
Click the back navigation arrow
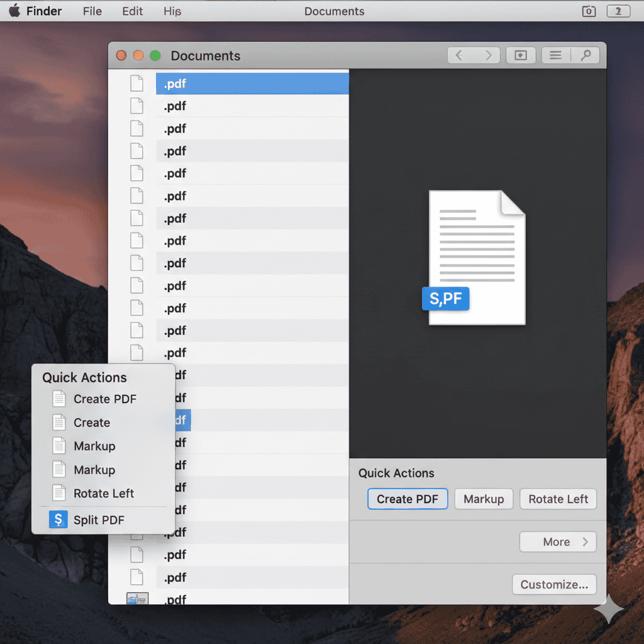pos(458,55)
